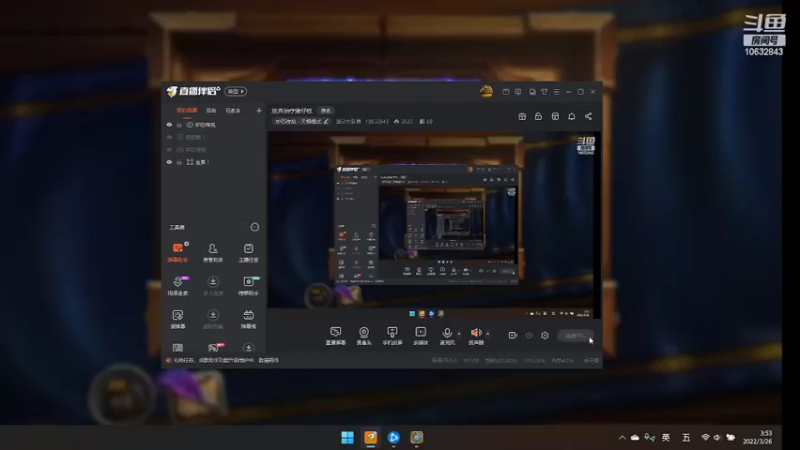Open the Windows Start button

coord(347,438)
